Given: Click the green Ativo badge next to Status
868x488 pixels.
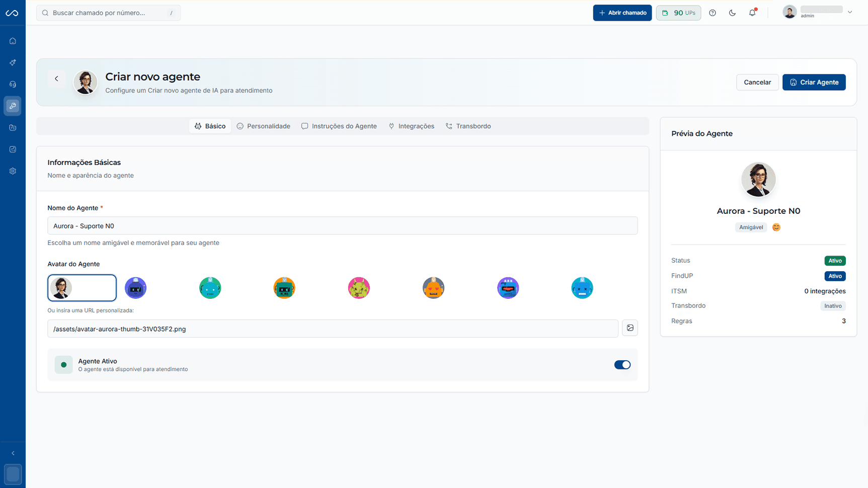Looking at the screenshot, I should point(835,261).
